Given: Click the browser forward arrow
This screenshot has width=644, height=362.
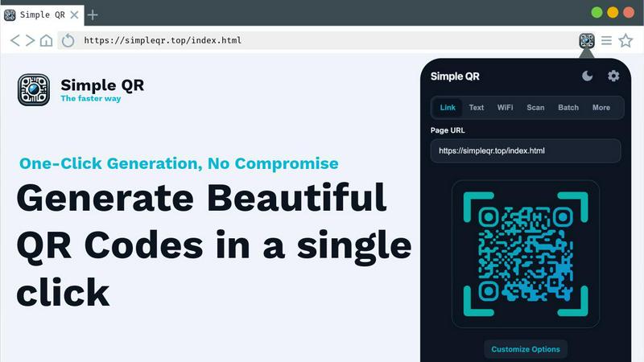Looking at the screenshot, I should (30, 40).
